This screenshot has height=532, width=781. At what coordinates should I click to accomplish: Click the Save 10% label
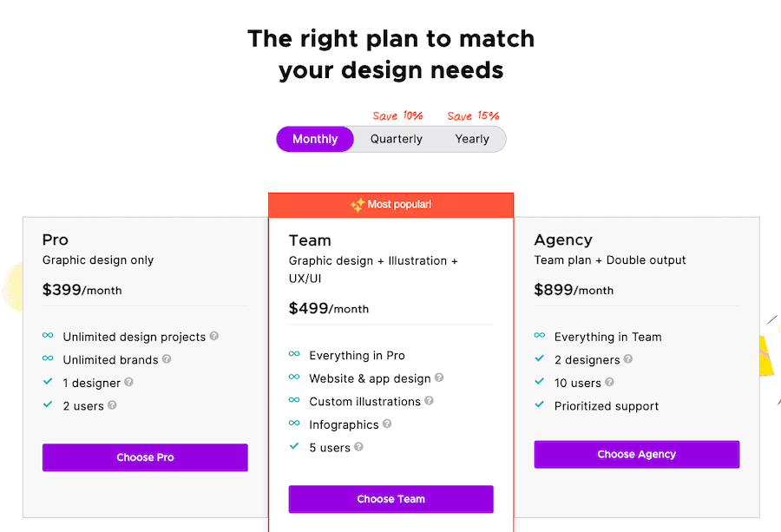tap(397, 116)
